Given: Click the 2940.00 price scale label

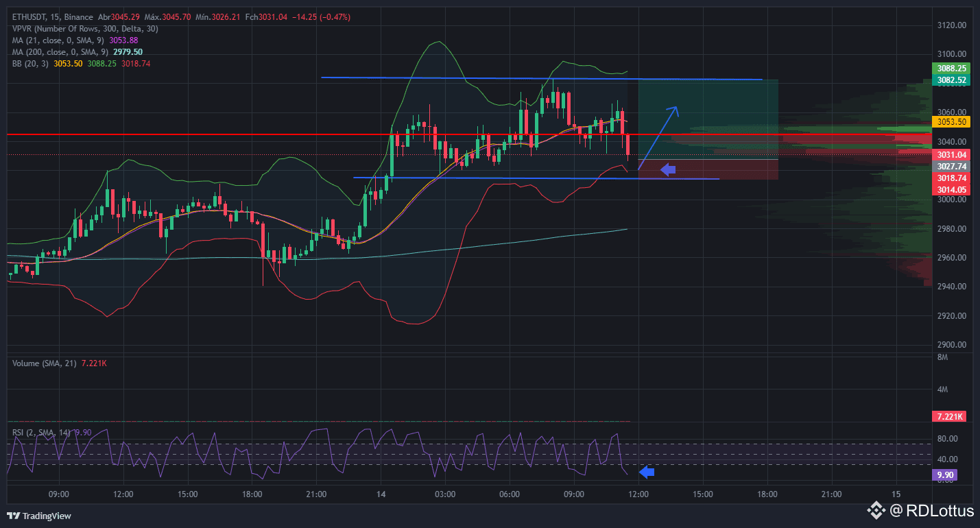Looking at the screenshot, I should click(x=951, y=287).
